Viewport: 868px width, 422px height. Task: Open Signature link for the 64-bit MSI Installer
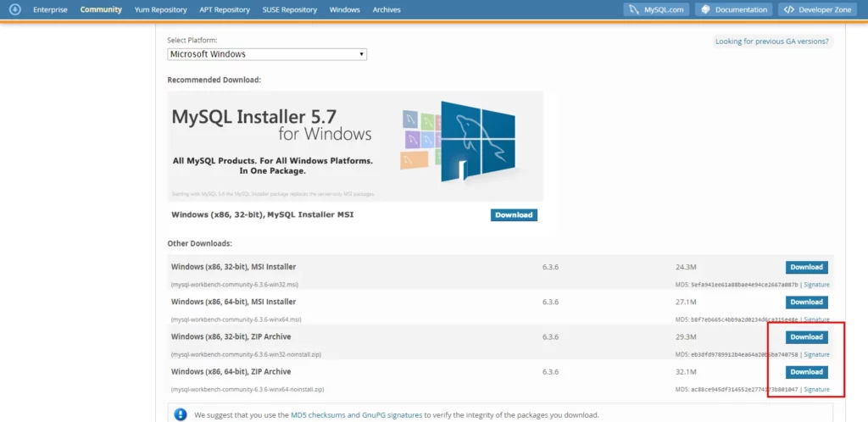[816, 319]
